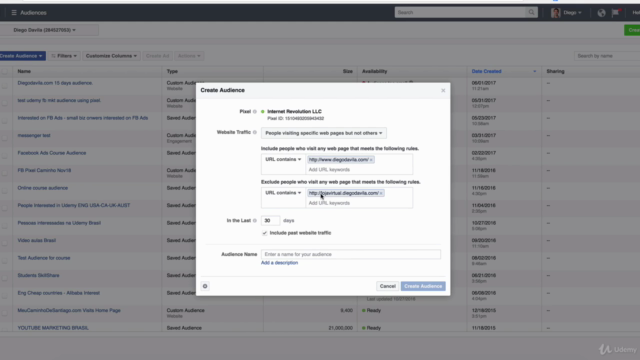Uncheck Include past website traffic

[x=264, y=233]
